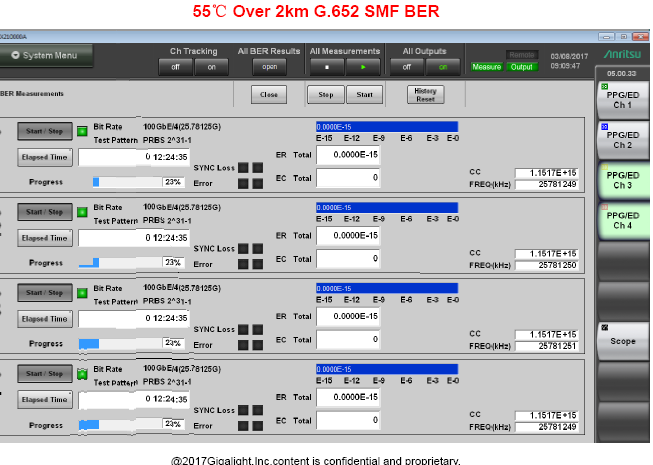Viewport: 653px width, 465px height.
Task: Click the fourth channel ER Total field
Action: pyautogui.click(x=347, y=396)
